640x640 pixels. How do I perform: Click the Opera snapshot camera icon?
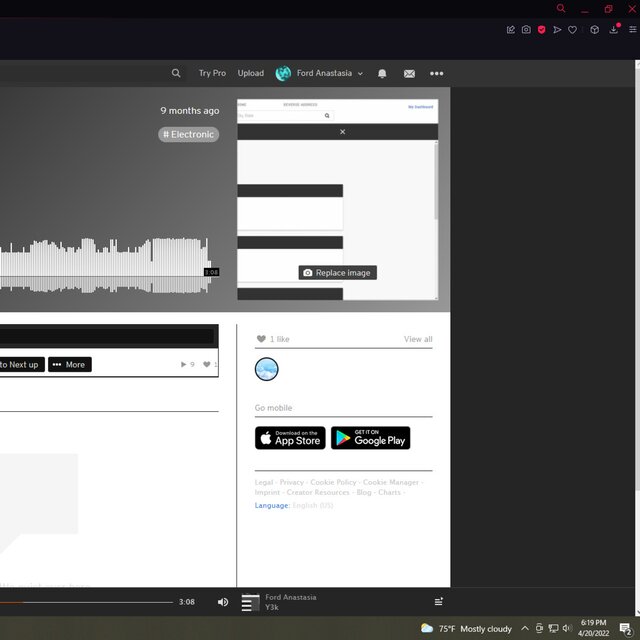pos(526,30)
